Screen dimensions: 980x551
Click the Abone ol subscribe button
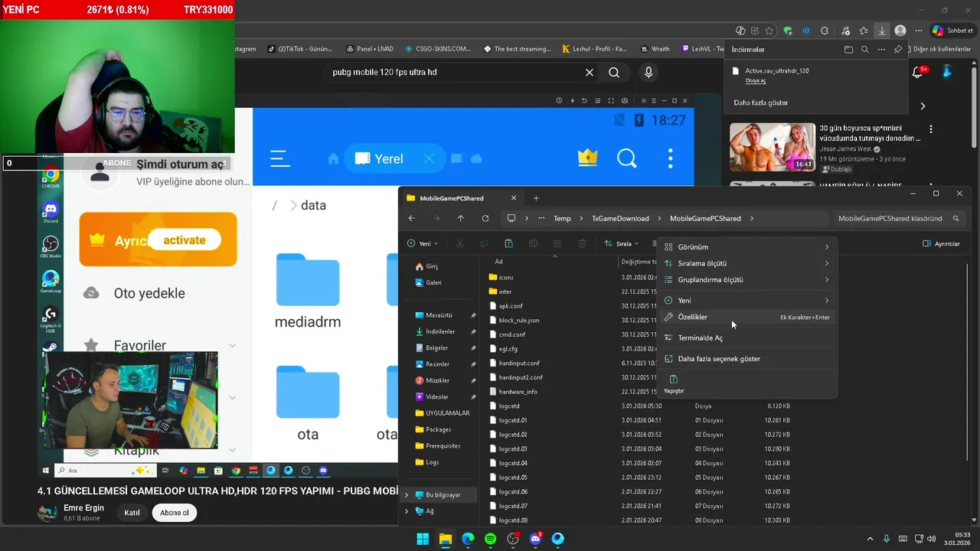pyautogui.click(x=175, y=513)
